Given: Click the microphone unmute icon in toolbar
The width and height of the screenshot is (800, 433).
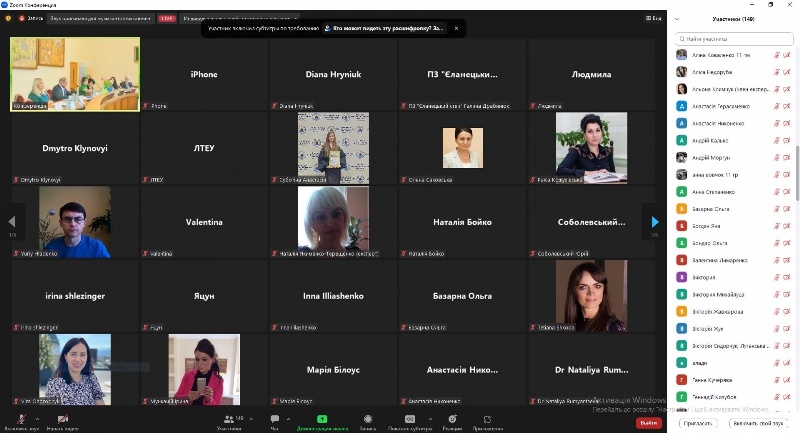Looking at the screenshot, I should point(21,419).
